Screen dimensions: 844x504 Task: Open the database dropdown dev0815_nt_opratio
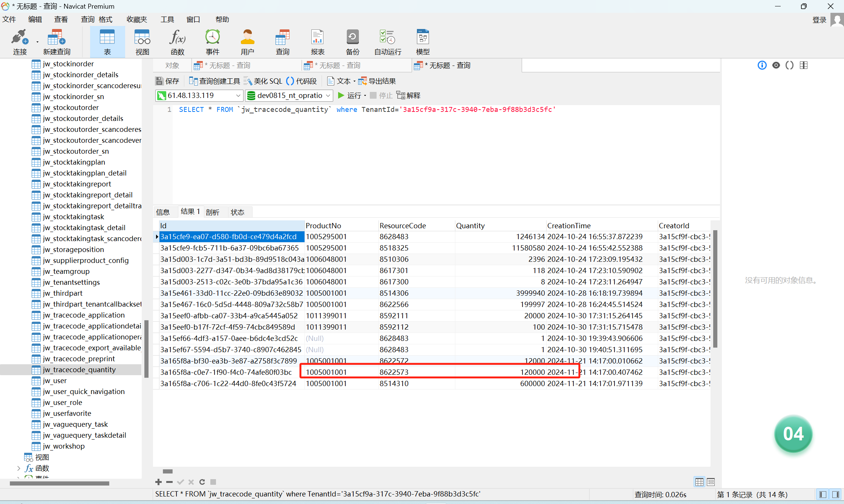[x=289, y=95]
